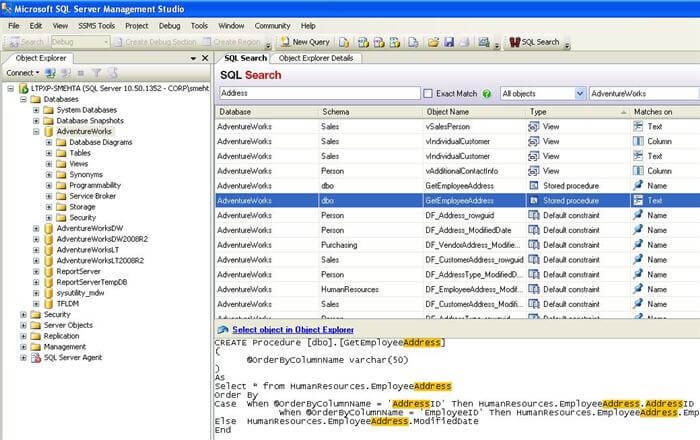Sort results by the Type column header
700x440 pixels.
click(578, 112)
